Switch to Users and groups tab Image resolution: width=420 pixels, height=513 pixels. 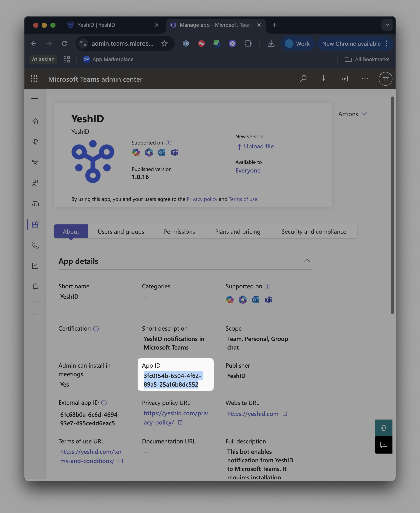tap(121, 232)
